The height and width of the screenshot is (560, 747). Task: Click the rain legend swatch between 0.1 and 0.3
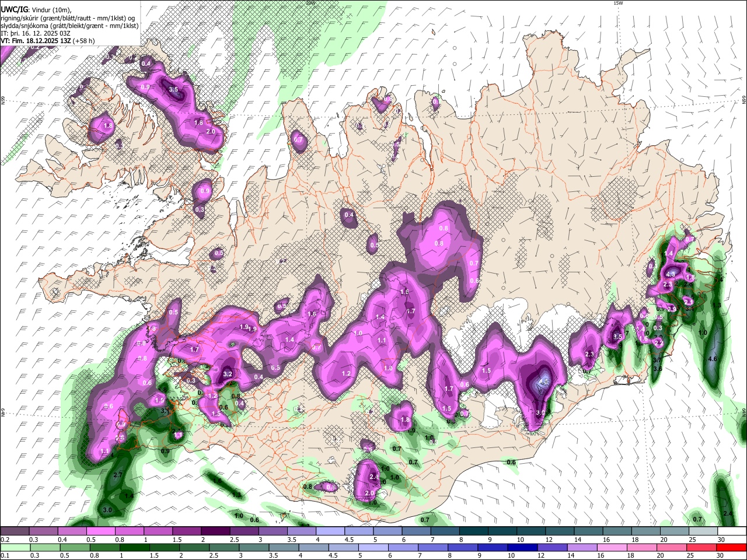pyautogui.click(x=15, y=547)
